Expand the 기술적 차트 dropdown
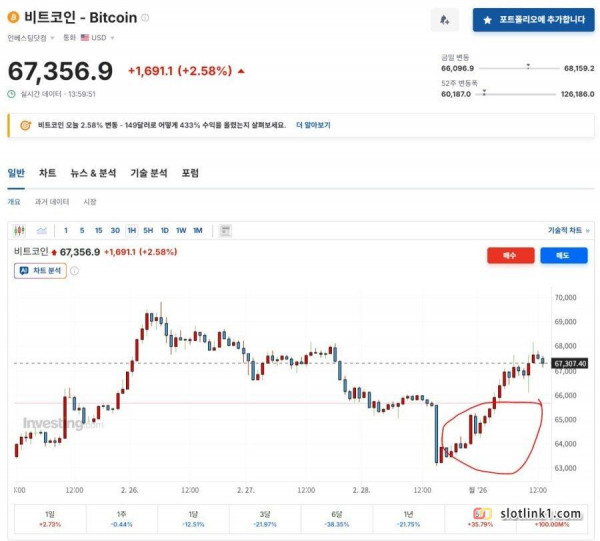Screen dimensions: 600x541 pyautogui.click(x=566, y=231)
